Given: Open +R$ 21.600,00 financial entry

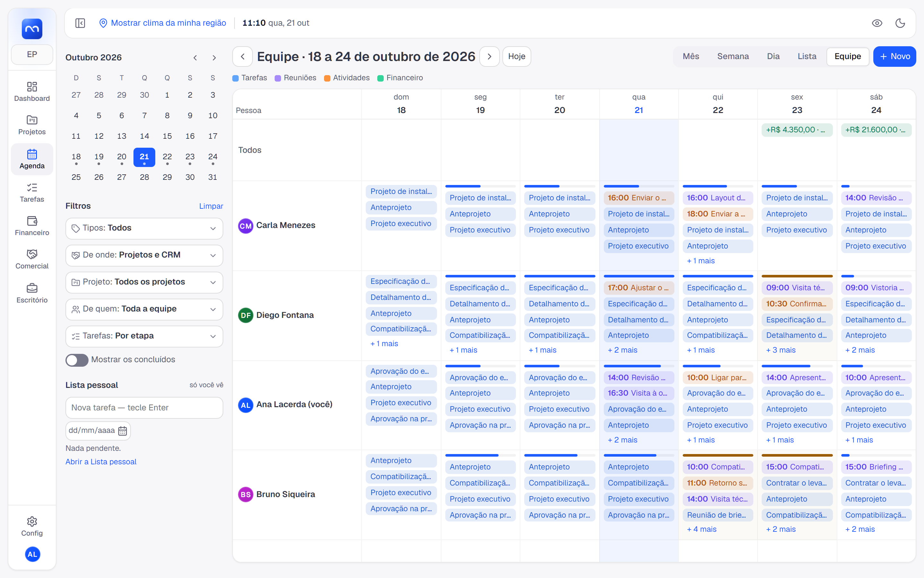Looking at the screenshot, I should (x=876, y=130).
